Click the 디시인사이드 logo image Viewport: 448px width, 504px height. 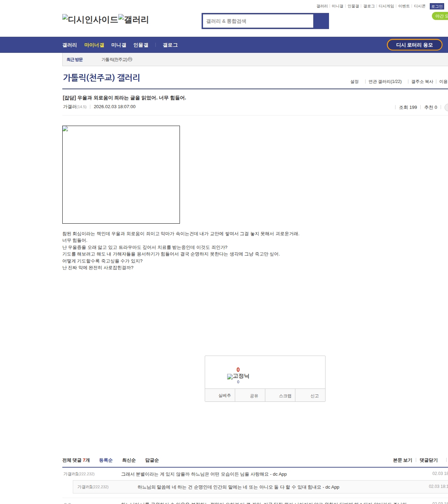[x=90, y=19]
